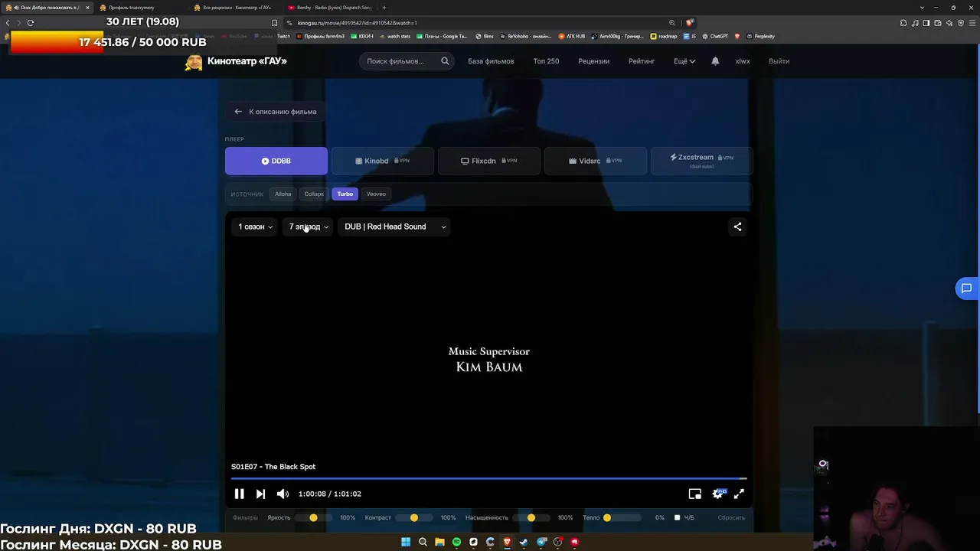Image resolution: width=980 pixels, height=551 pixels.
Task: Click Выйти to log out
Action: [x=779, y=61]
